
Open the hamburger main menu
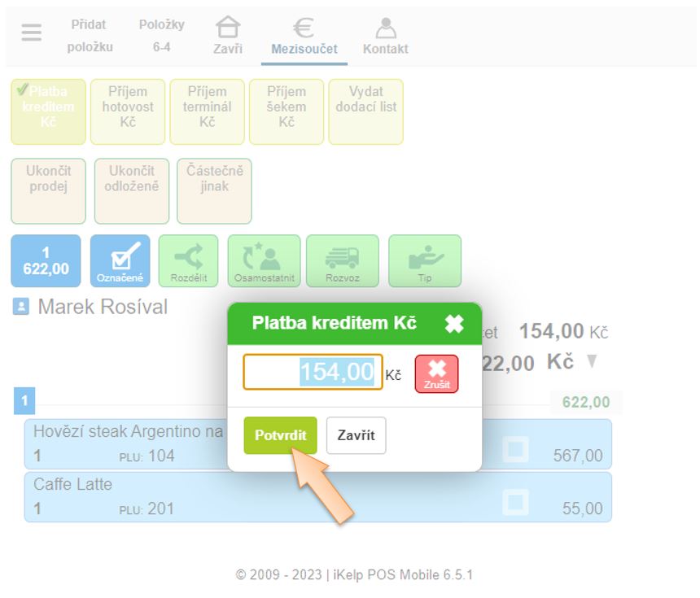32,33
